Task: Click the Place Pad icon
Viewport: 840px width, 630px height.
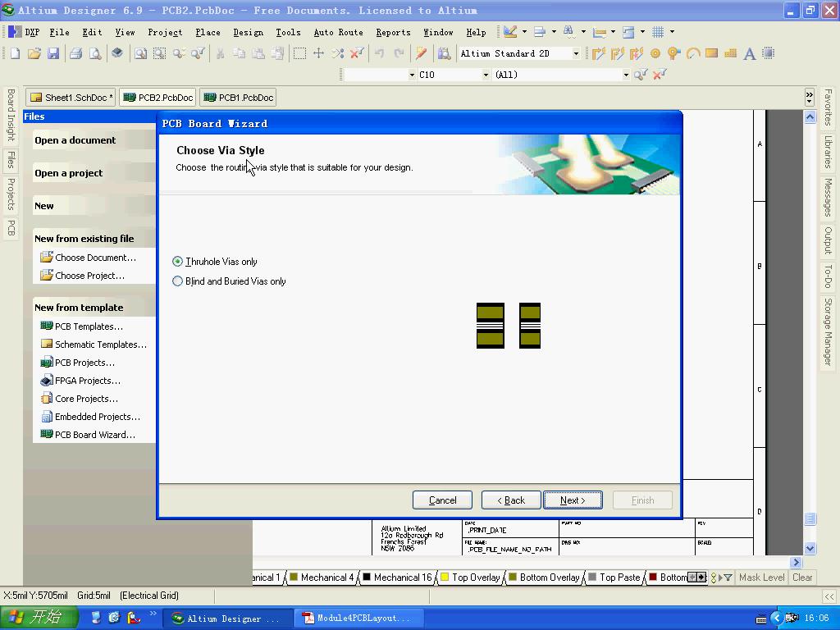Action: point(655,53)
